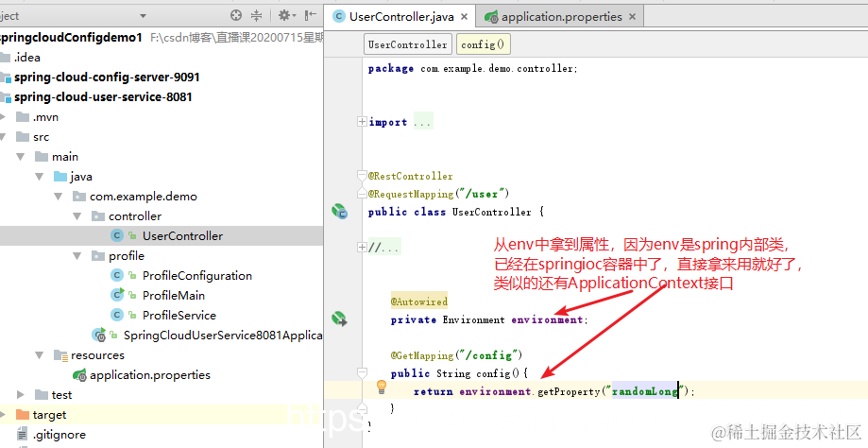
Task: Collapse the java folder
Action: 40,177
